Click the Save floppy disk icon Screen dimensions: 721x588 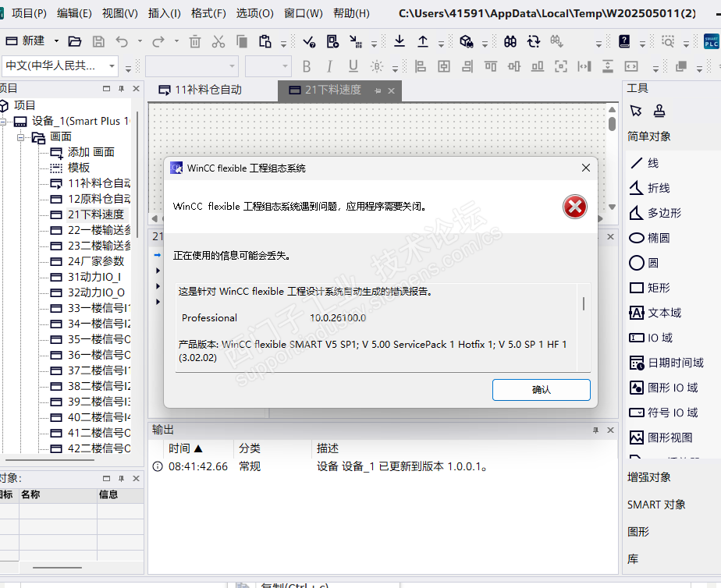pos(98,42)
